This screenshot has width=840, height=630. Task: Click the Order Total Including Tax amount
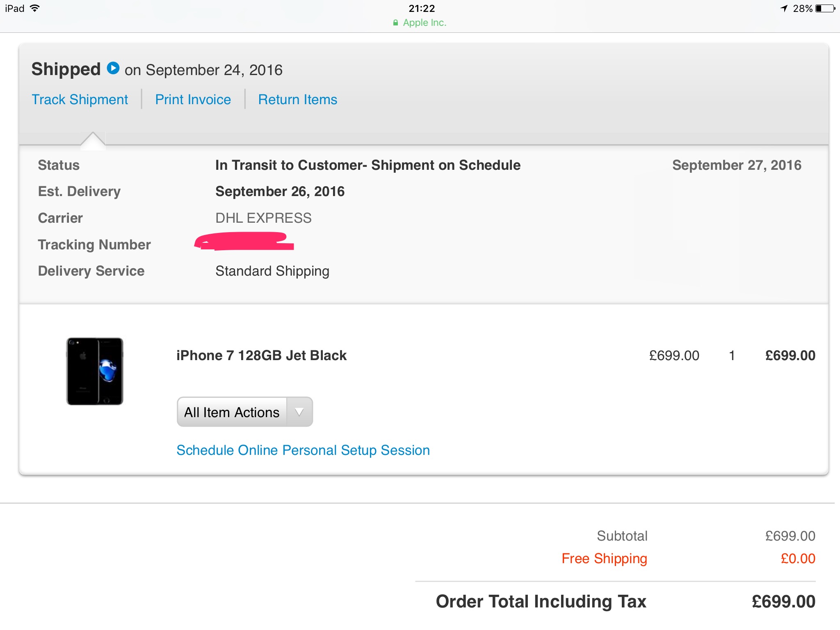pyautogui.click(x=783, y=602)
